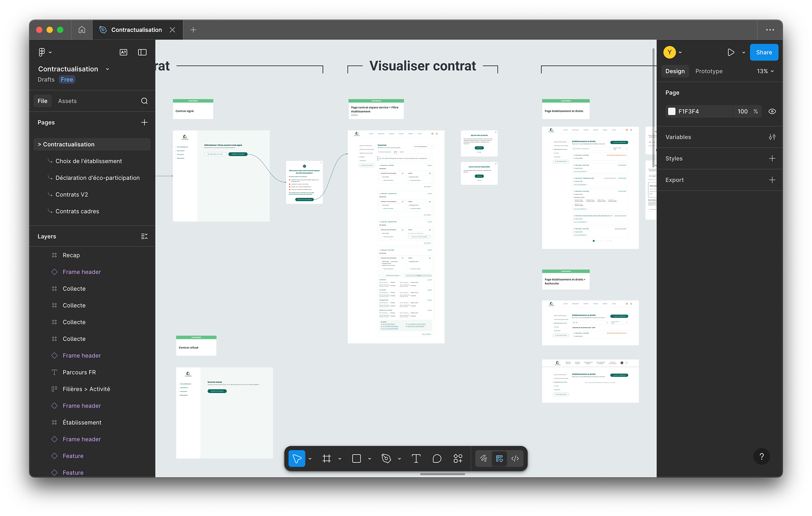Open the Actions components tool
The image size is (812, 516).
pyautogui.click(x=458, y=459)
